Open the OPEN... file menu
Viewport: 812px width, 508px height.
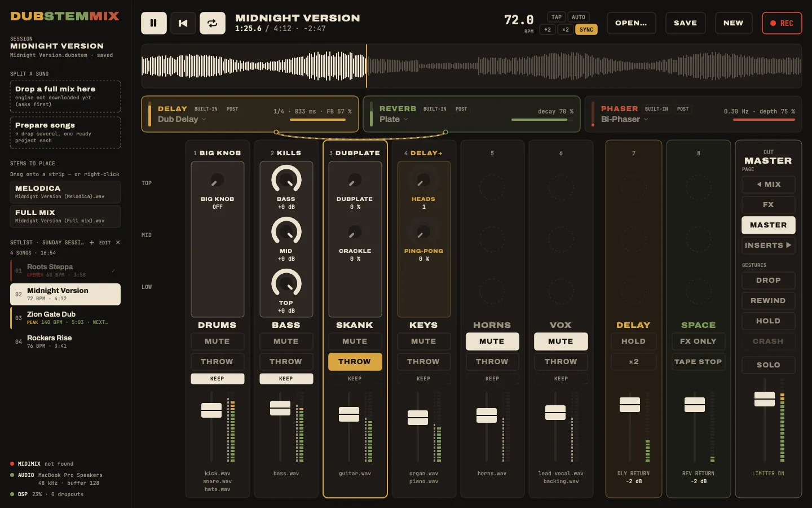631,23
